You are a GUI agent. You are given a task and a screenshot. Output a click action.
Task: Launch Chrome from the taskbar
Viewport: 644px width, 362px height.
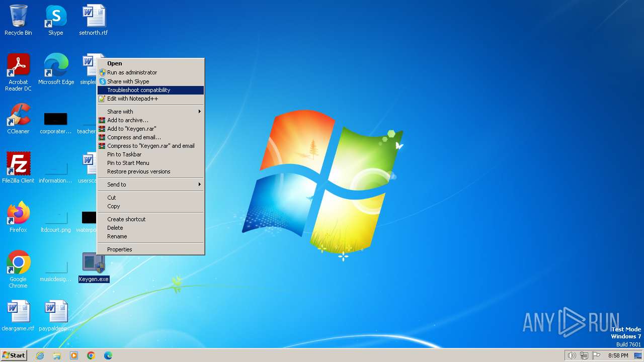pos(91,355)
